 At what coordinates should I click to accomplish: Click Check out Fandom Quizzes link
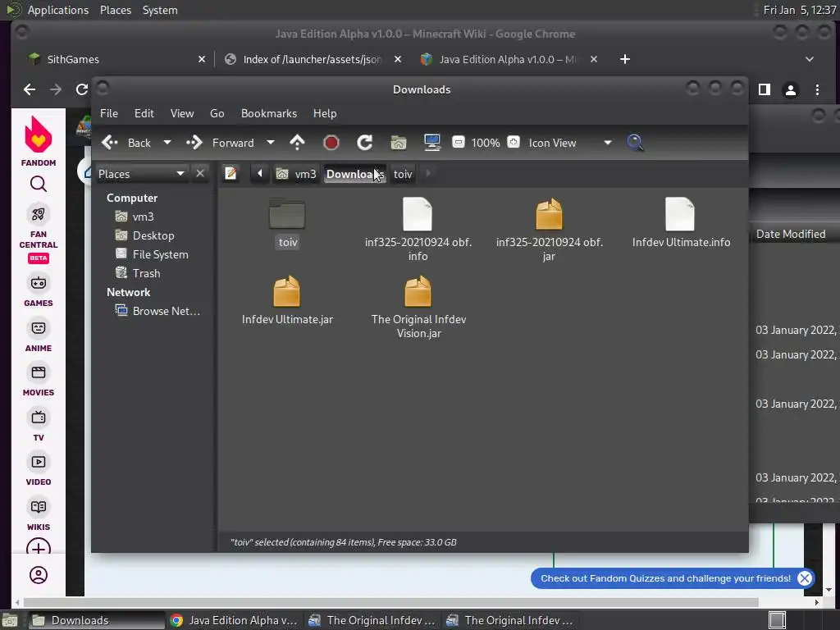pos(665,578)
